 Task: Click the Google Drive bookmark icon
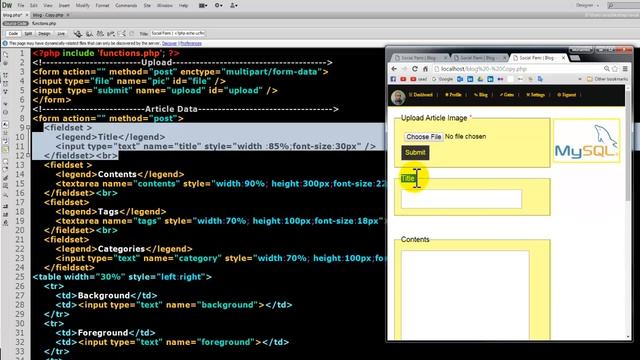480,79
